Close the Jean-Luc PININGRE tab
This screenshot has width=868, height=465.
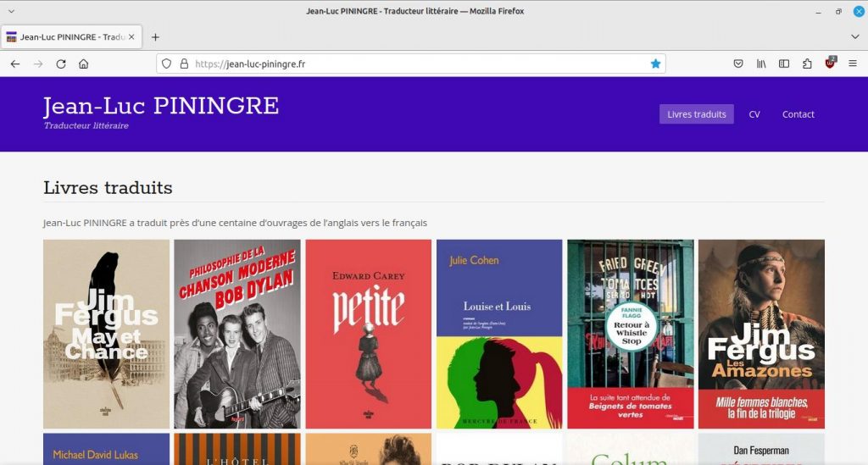click(x=131, y=37)
